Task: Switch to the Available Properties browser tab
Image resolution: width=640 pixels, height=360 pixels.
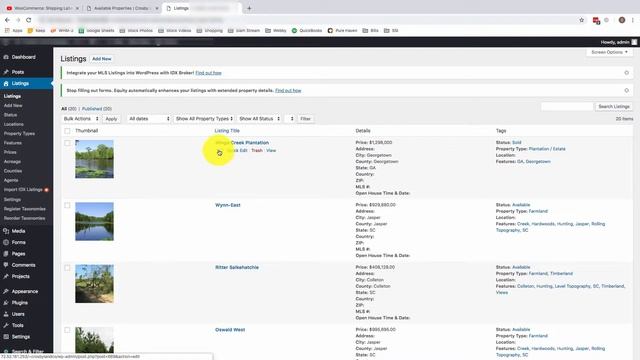Action: pos(121,8)
